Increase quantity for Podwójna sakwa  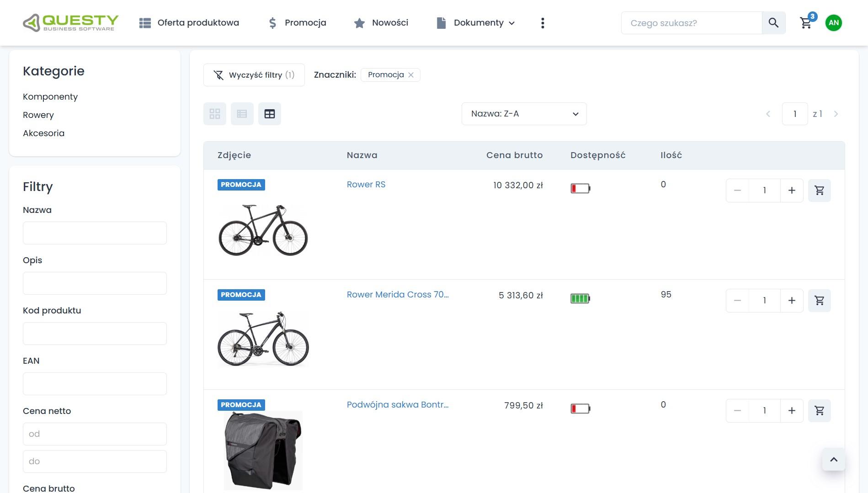pyautogui.click(x=792, y=411)
